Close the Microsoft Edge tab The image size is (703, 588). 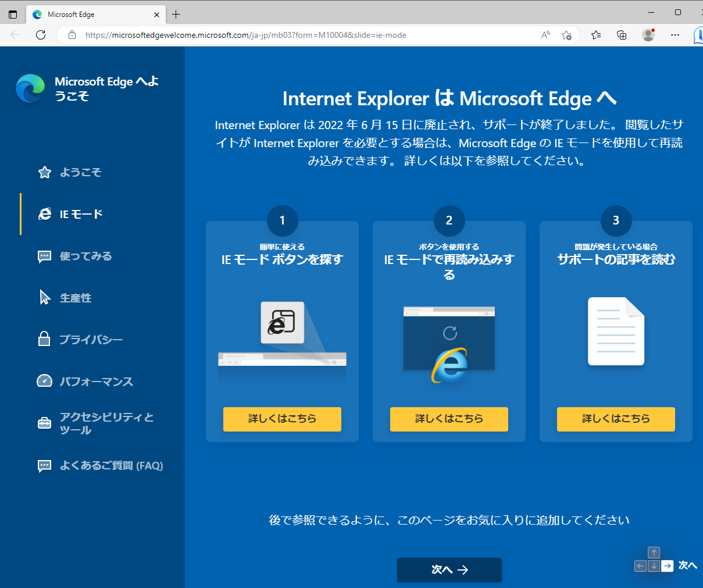156,15
